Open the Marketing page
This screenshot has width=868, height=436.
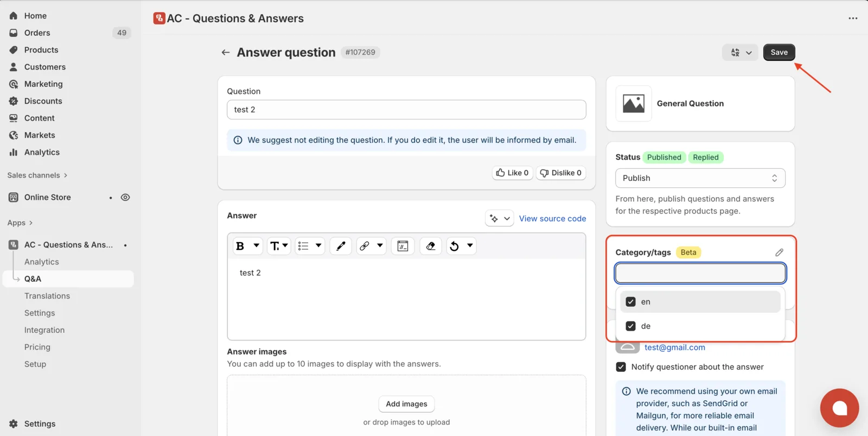(43, 84)
